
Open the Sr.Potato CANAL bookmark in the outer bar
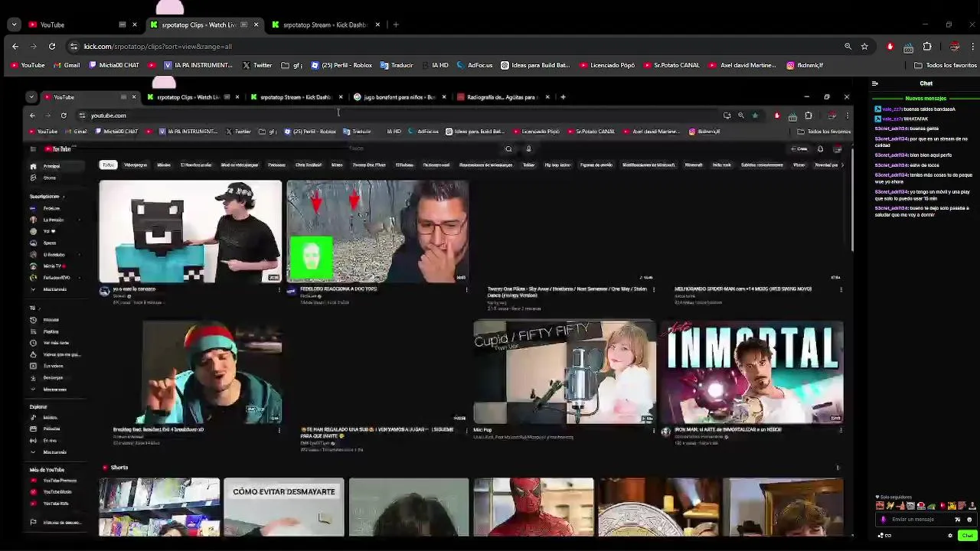click(x=671, y=65)
